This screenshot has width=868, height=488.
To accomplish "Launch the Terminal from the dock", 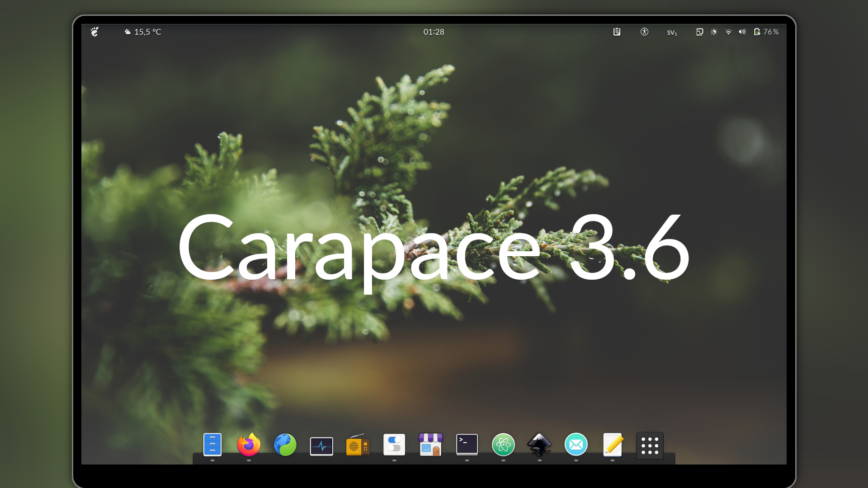I will point(467,445).
